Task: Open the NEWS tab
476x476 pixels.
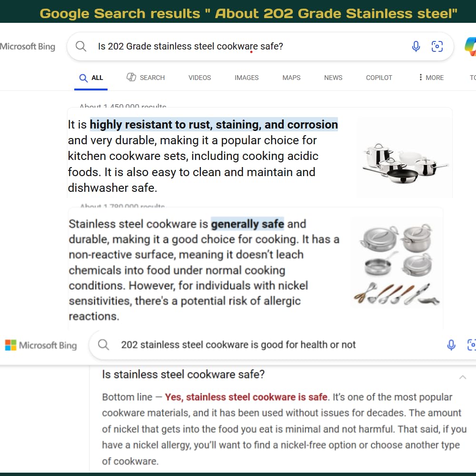Action: [333, 78]
